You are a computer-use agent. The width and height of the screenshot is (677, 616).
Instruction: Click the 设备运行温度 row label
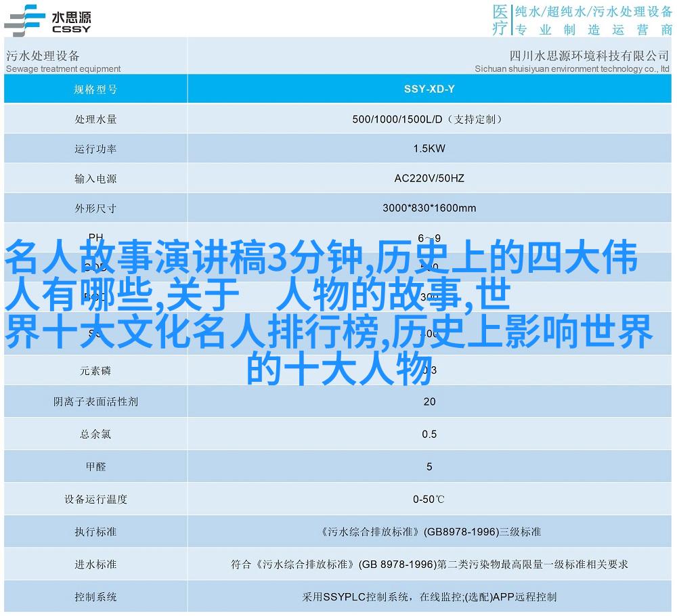tap(95, 500)
